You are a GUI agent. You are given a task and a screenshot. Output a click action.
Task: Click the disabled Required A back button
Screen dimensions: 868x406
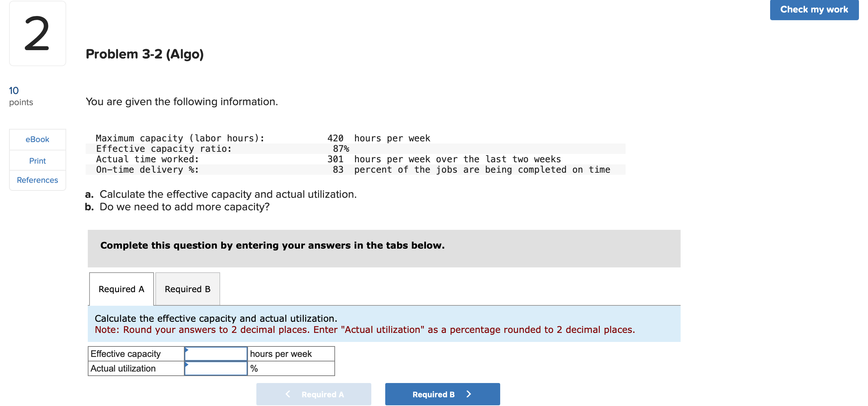pos(313,394)
